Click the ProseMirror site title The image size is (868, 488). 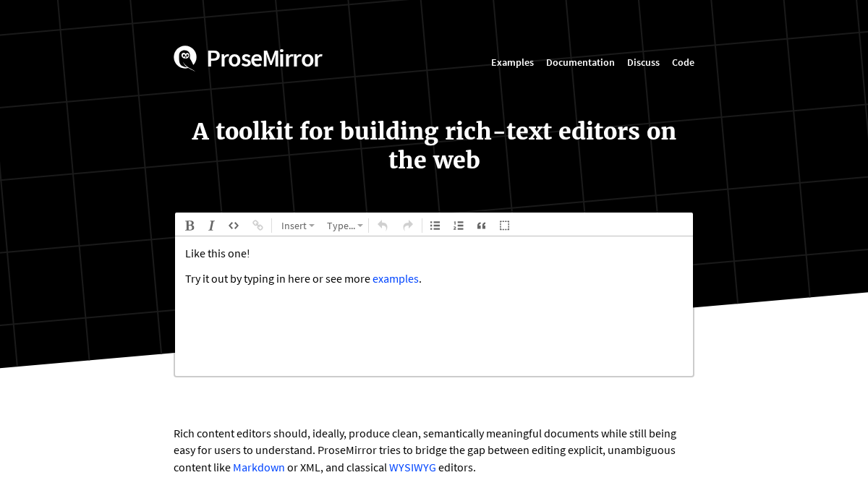(x=264, y=59)
